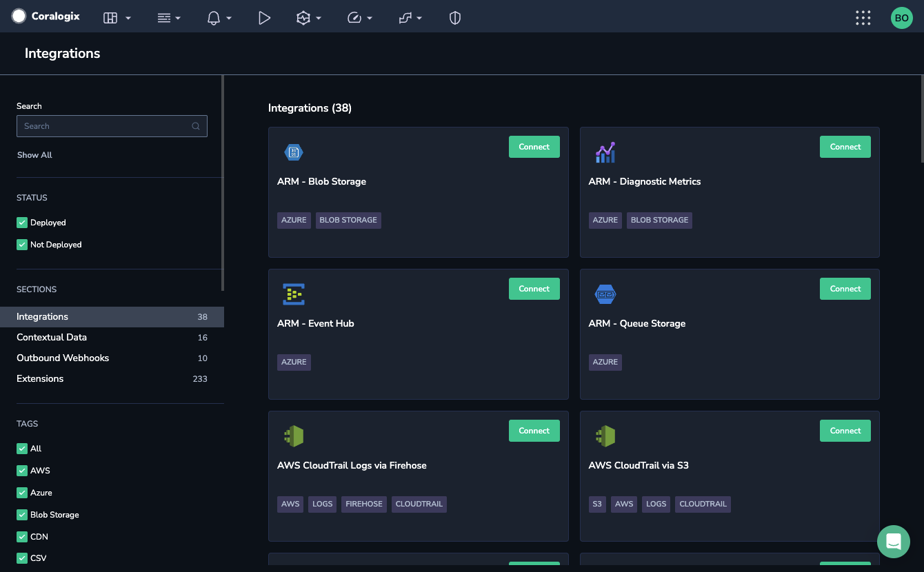Click the S3 tag on CloudTrail card
This screenshot has height=572, width=924.
click(597, 504)
